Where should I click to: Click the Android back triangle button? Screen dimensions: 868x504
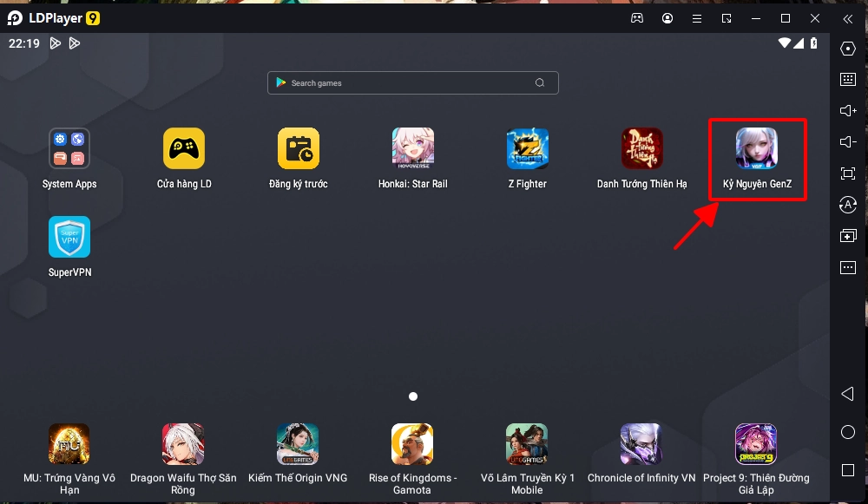847,394
